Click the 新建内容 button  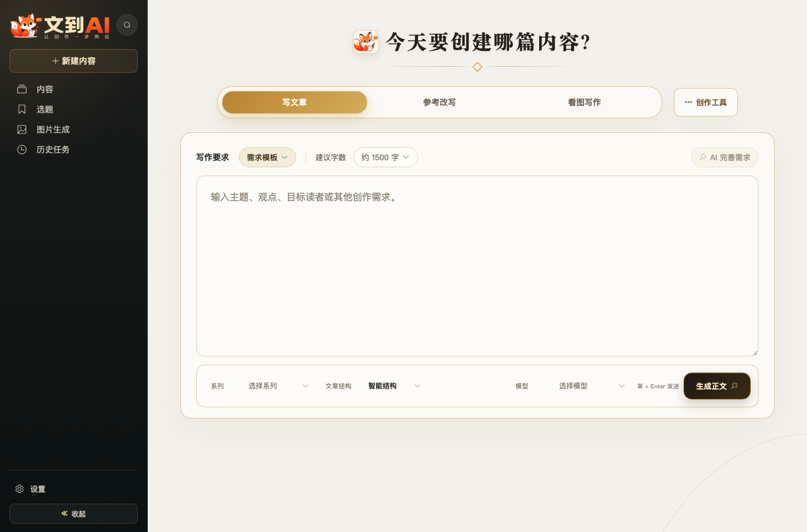coord(73,61)
